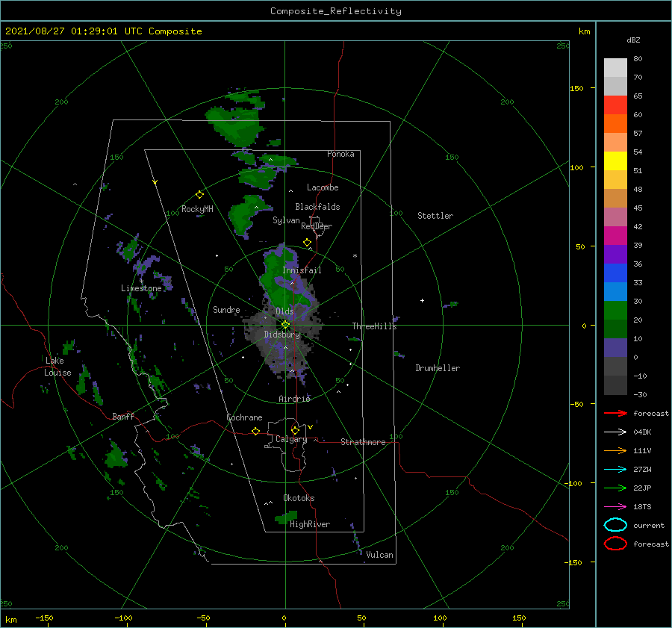Image resolution: width=672 pixels, height=628 pixels.
Task: Click the Didsbury label
Action: tap(281, 335)
